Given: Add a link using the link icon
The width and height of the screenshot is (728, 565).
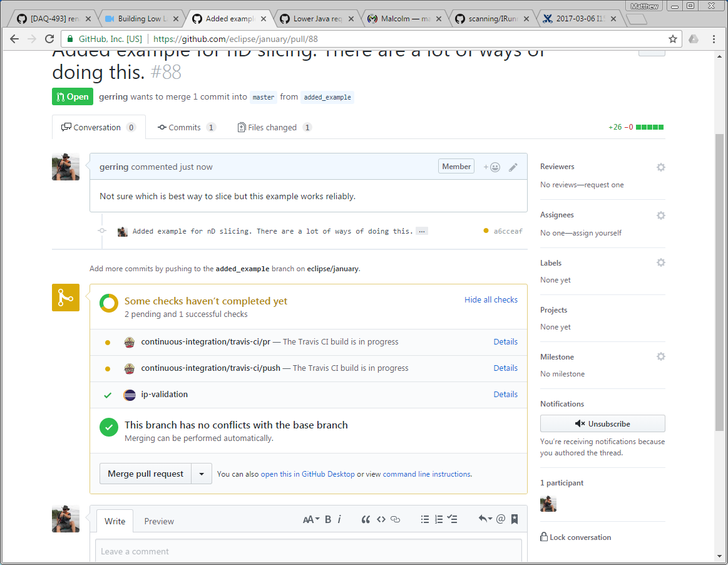Looking at the screenshot, I should point(395,519).
